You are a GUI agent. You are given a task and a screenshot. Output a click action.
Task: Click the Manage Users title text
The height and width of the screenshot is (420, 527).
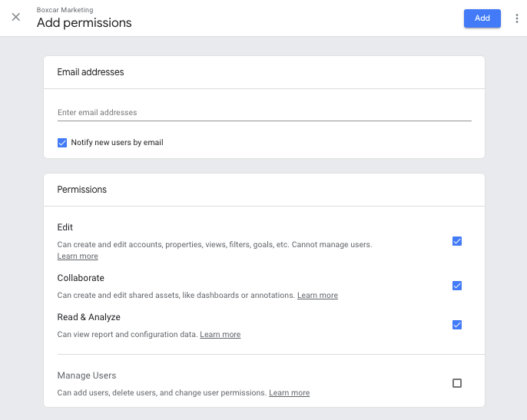coord(87,375)
